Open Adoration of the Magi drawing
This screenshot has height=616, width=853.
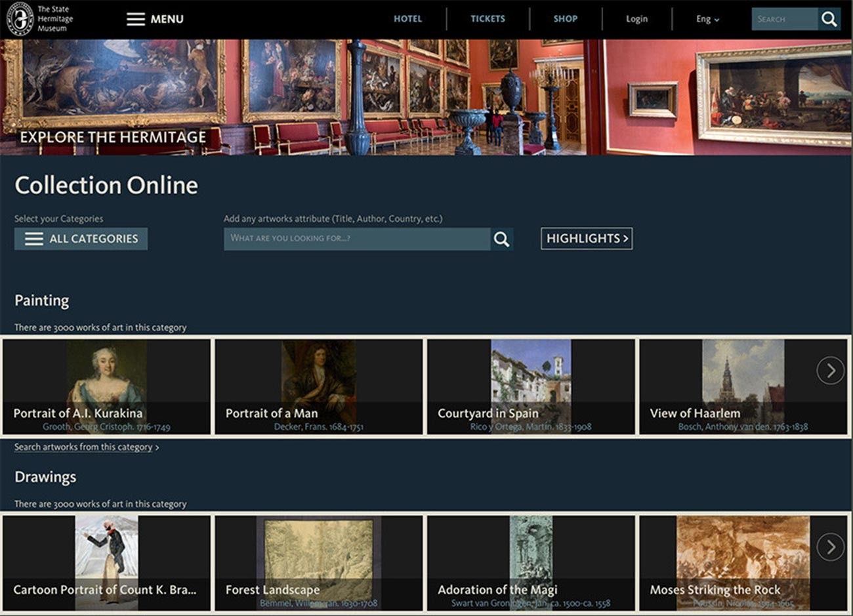pos(531,563)
